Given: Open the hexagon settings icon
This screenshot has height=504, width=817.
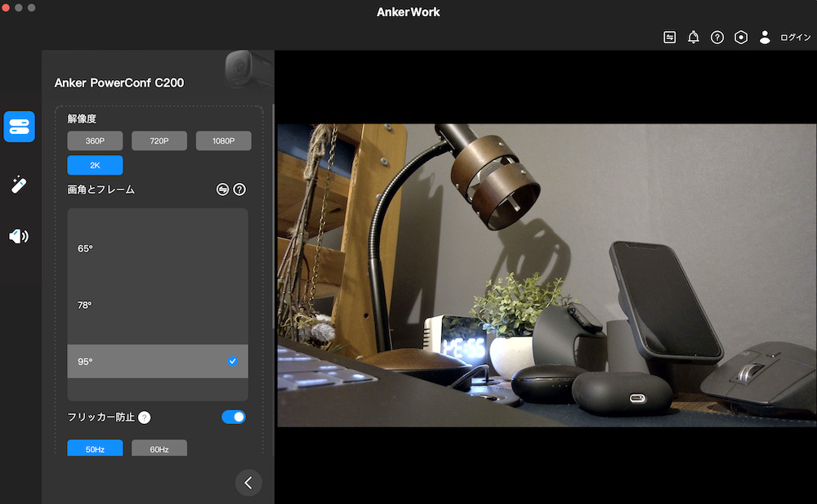Looking at the screenshot, I should (x=741, y=37).
